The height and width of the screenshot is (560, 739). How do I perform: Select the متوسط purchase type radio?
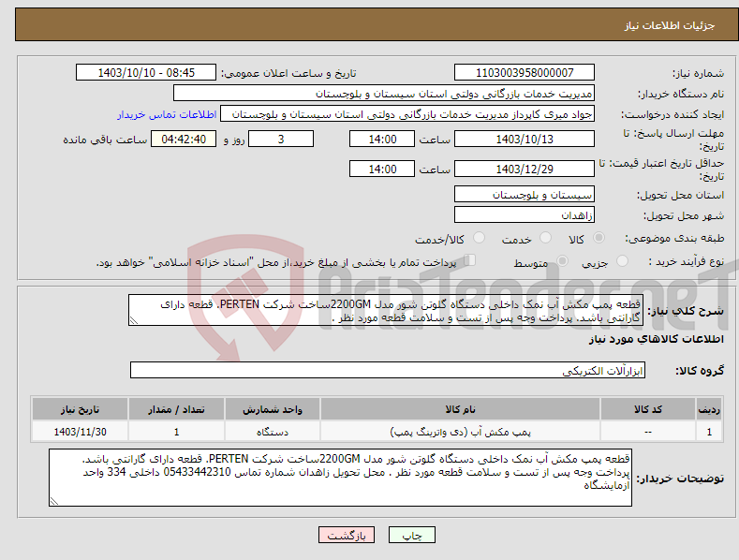562,260
